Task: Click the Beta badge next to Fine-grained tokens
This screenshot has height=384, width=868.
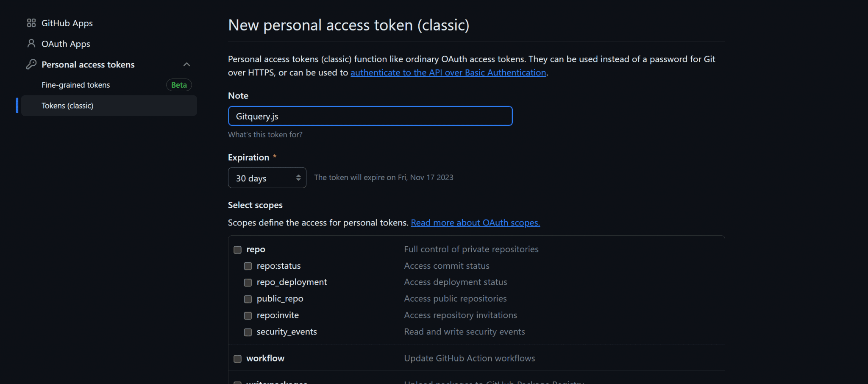Action: point(178,85)
